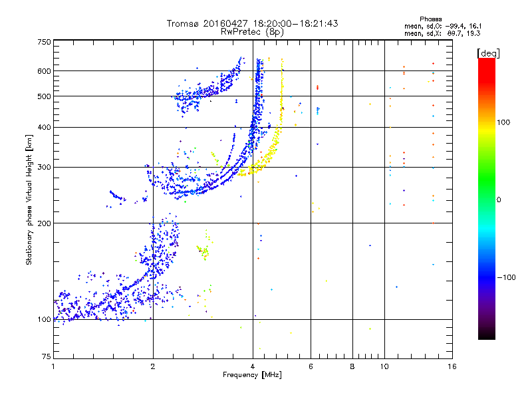The height and width of the screenshot is (399, 532).
Task: Click the x-axis tick label '8'
Action: (352, 366)
